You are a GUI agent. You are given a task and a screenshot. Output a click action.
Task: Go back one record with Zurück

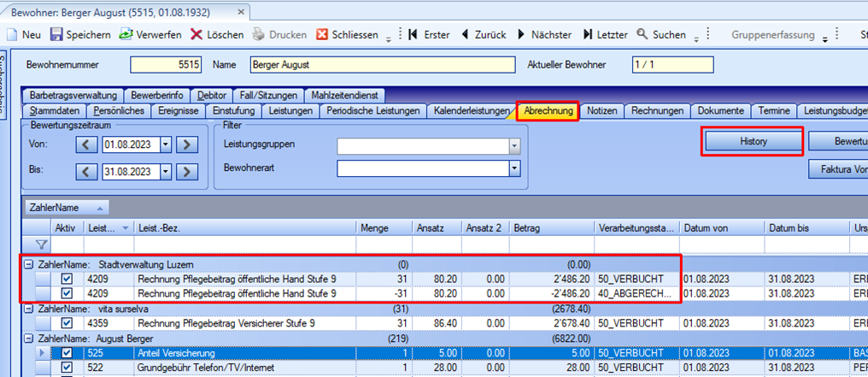pyautogui.click(x=484, y=34)
